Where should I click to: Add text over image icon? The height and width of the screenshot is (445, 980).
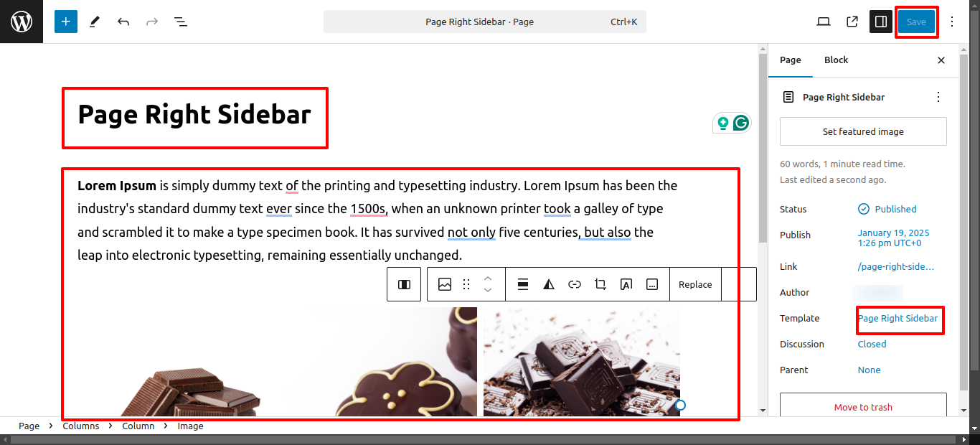(x=626, y=284)
